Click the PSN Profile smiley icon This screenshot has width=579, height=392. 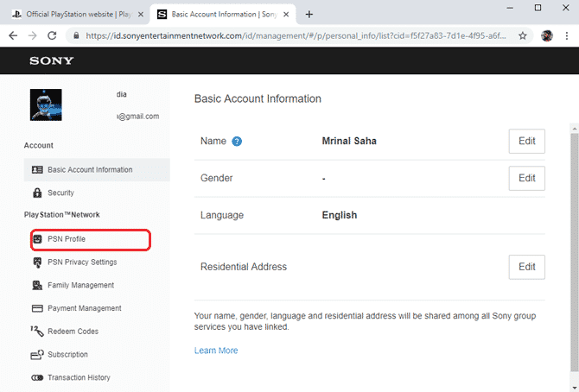(x=37, y=239)
